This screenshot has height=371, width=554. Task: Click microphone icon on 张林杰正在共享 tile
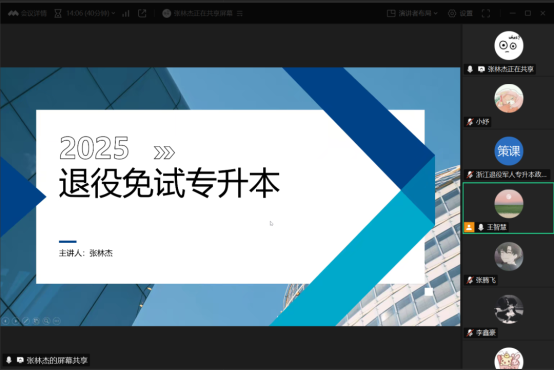pyautogui.click(x=470, y=69)
